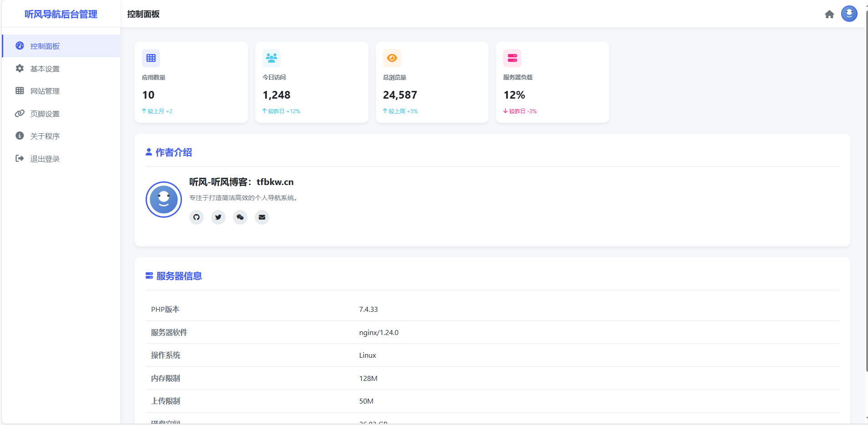
Task: Click the PHP版本 row label
Action: (x=165, y=309)
